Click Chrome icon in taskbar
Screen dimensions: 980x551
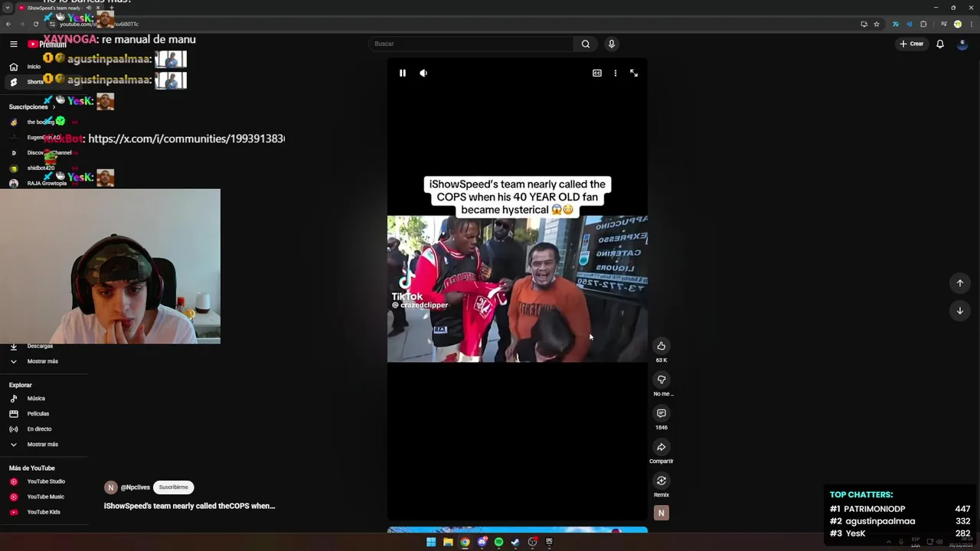(x=465, y=542)
